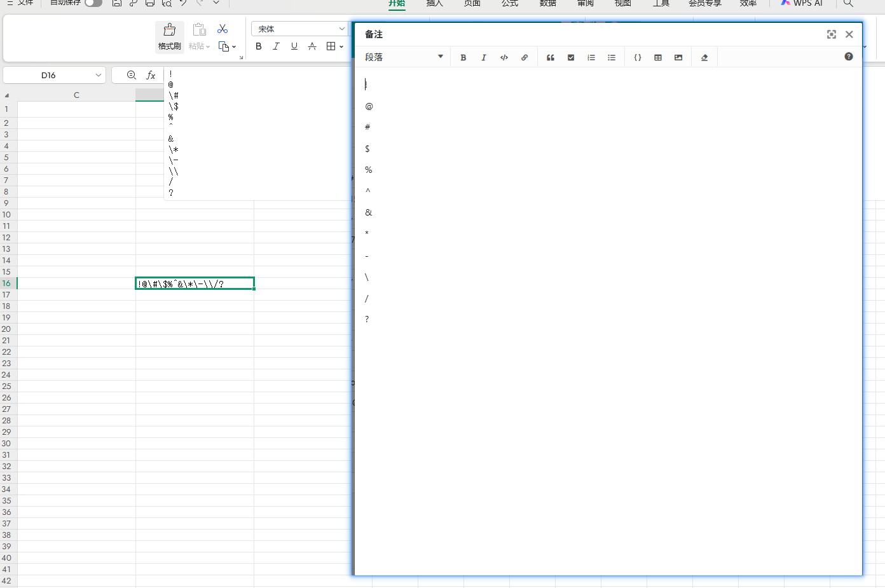Click the inline code icon in 备注 toolbar
This screenshot has width=885, height=588.
(x=504, y=57)
